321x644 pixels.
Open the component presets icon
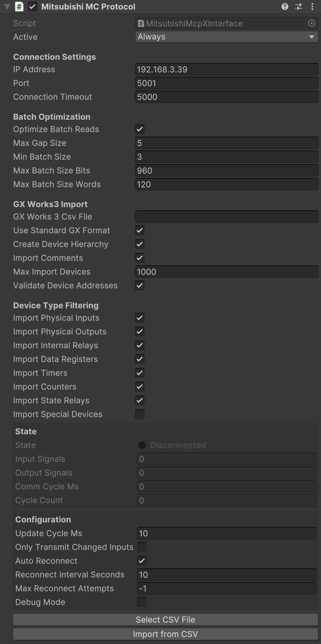point(299,7)
